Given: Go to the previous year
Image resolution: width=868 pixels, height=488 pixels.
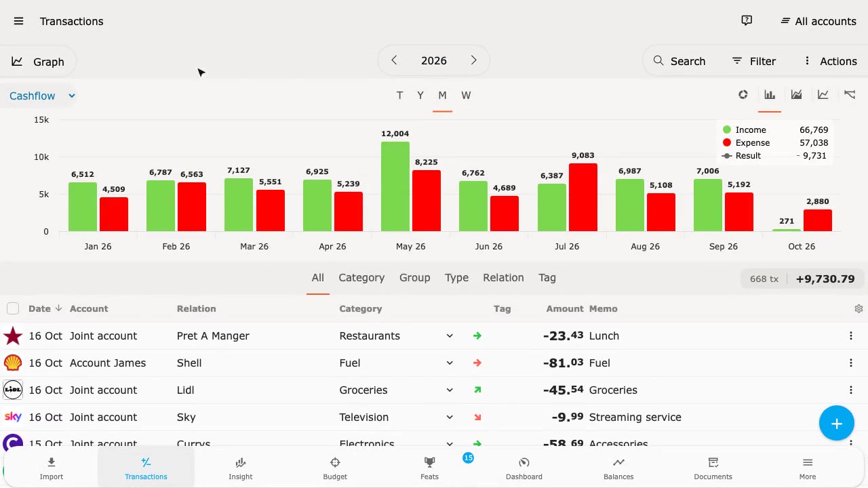Looking at the screenshot, I should (x=394, y=60).
